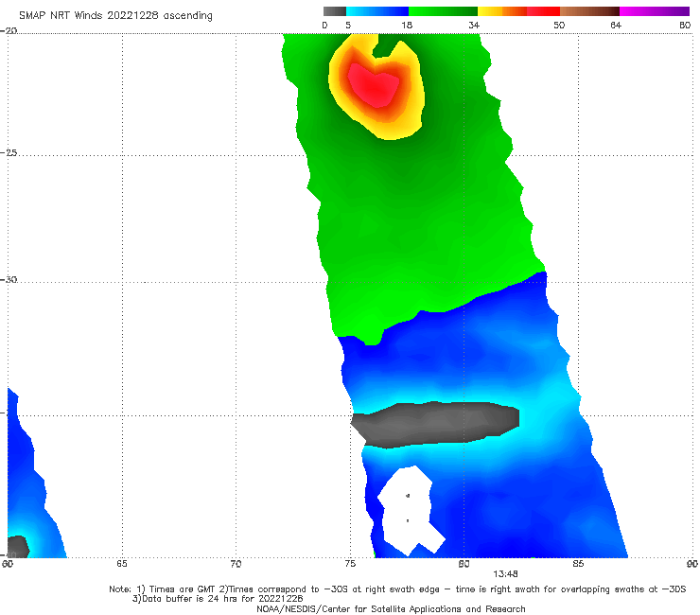Click the '-30' latitude axis label

tap(9, 279)
